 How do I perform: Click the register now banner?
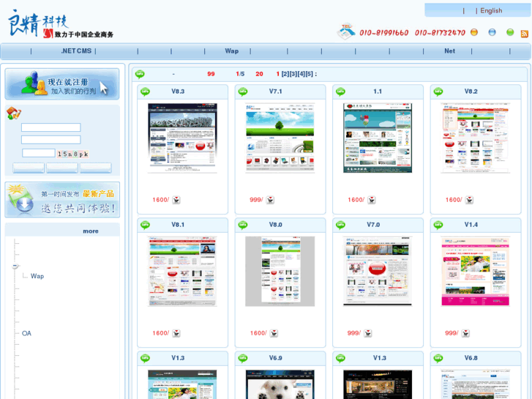tap(62, 84)
